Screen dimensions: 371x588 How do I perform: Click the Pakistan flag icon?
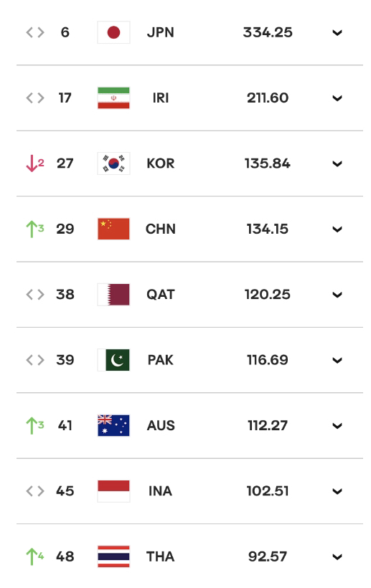click(x=113, y=360)
